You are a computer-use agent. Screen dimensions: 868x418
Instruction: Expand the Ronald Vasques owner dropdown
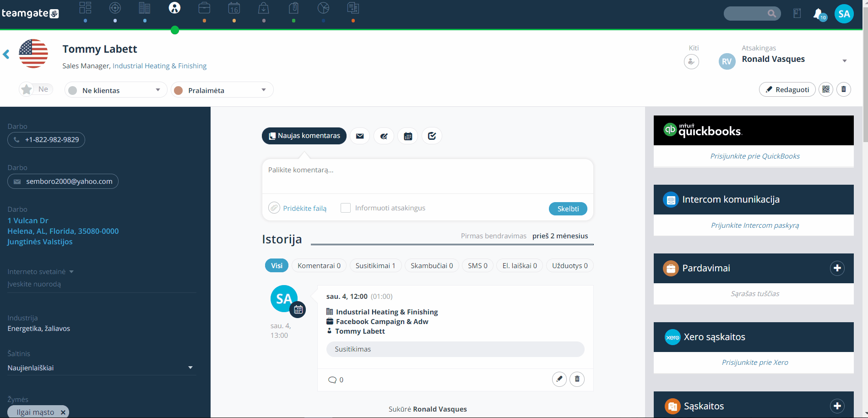(x=844, y=61)
